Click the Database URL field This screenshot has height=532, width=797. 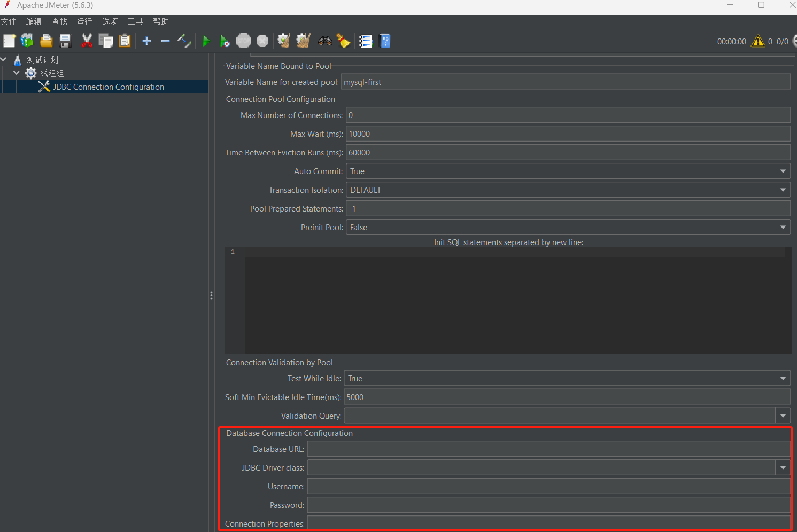pyautogui.click(x=548, y=449)
